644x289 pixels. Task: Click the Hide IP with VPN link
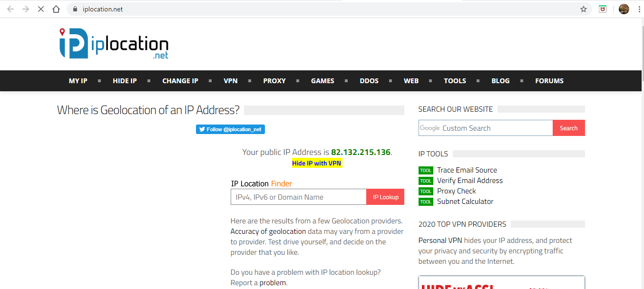click(317, 163)
